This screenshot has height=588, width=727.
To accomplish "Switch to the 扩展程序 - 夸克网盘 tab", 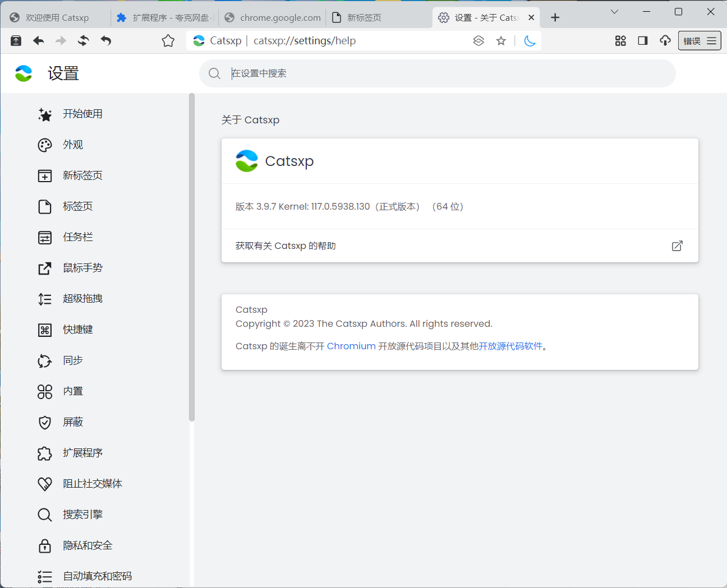I will coord(164,17).
